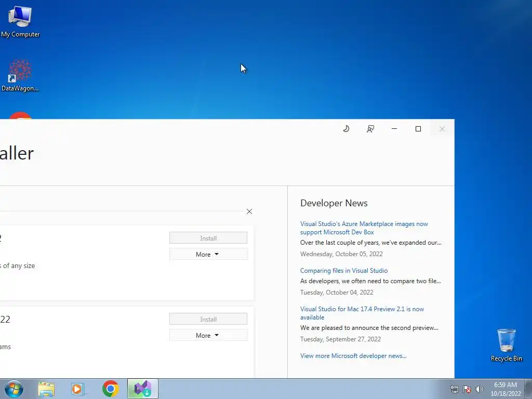Select the DataWagon desktop shortcut

point(20,76)
